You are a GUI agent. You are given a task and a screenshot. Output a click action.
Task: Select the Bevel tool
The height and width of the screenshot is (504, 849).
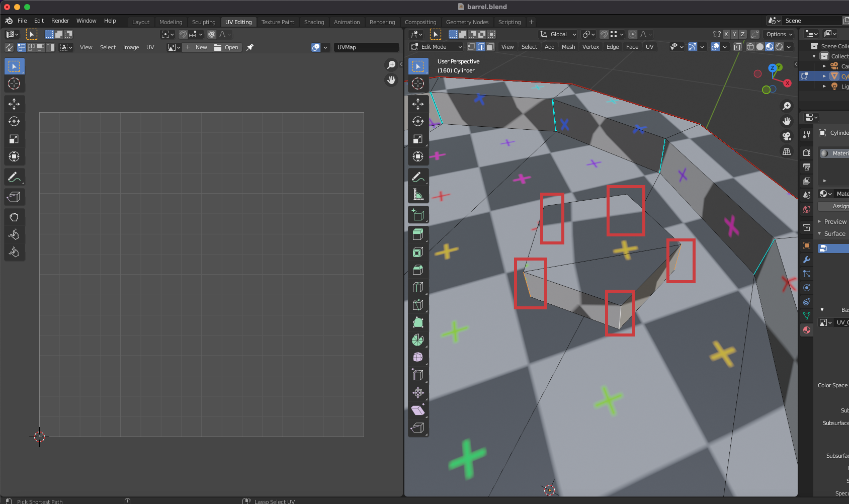point(418,270)
